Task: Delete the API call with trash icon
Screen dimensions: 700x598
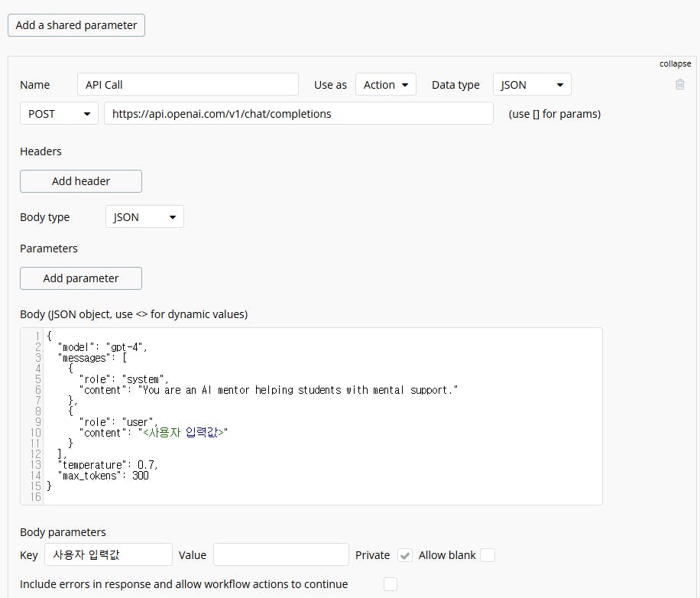Action: point(679,84)
